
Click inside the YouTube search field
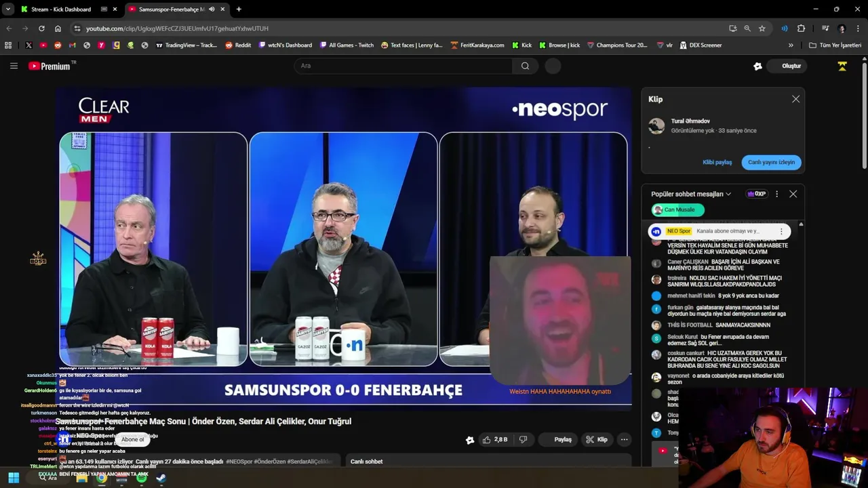[403, 66]
